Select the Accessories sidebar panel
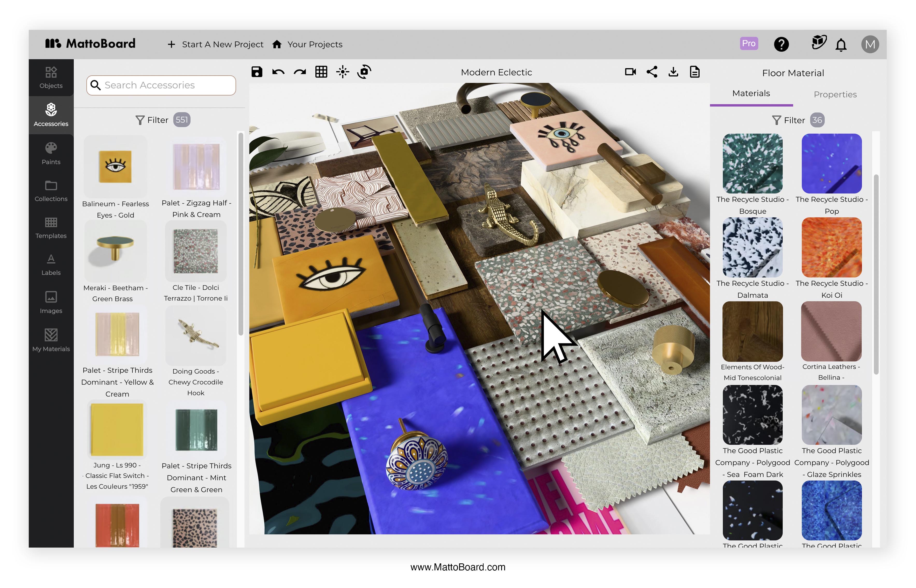The image size is (916, 588). [x=51, y=115]
